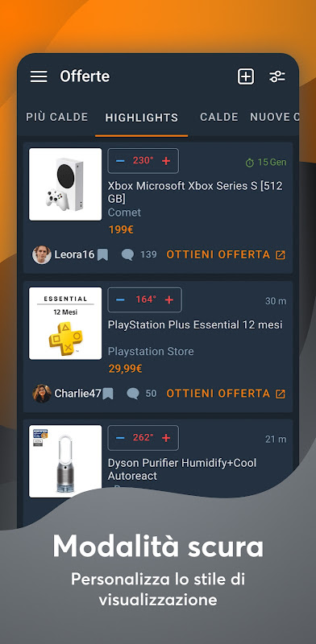Open Leora16 user profile avatar

tap(42, 255)
